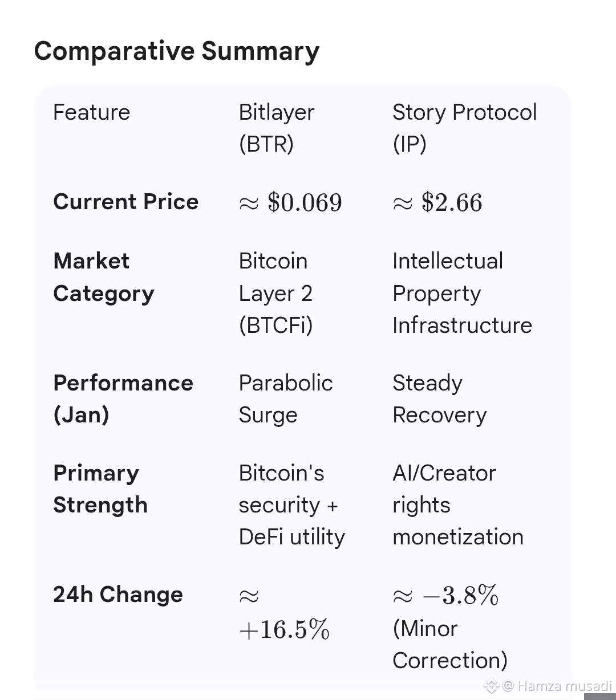
Task: Click the Parabolic Surge cell
Action: [x=285, y=398]
